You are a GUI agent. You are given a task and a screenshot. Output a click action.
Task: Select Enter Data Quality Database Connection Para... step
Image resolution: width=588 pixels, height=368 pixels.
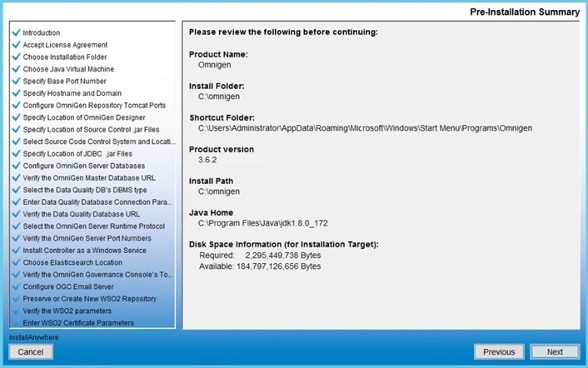(97, 202)
